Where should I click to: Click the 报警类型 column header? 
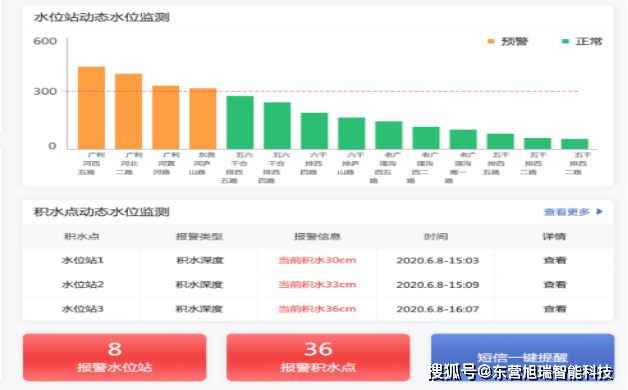click(x=199, y=236)
